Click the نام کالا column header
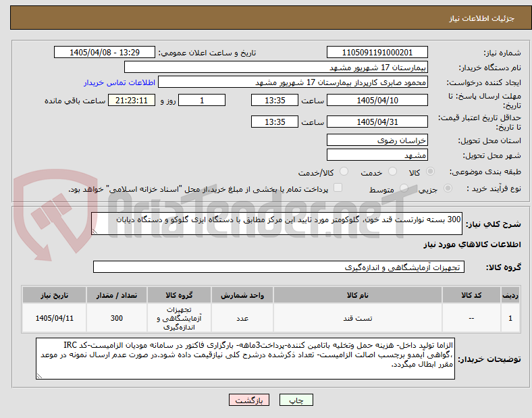This screenshot has height=418, width=532. (x=358, y=295)
